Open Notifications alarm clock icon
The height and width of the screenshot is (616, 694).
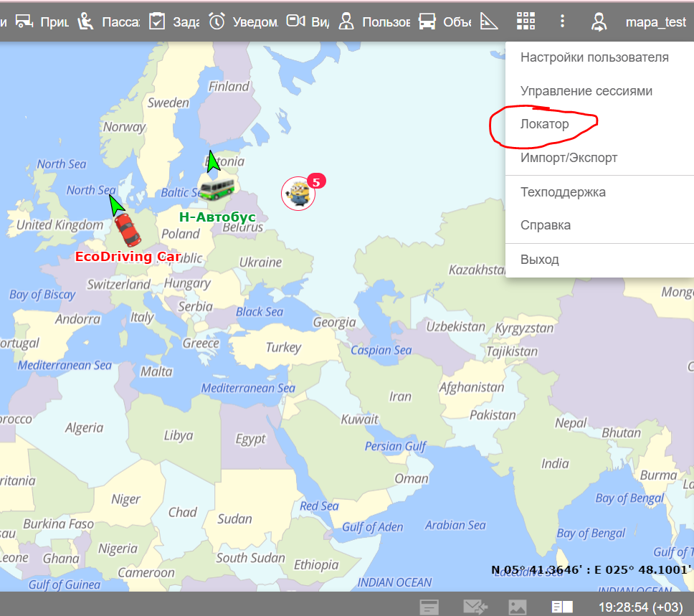point(217,22)
